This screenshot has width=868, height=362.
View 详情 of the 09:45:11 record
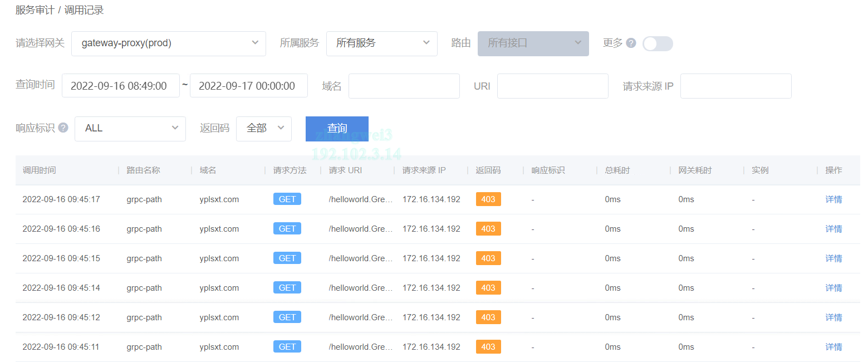pos(833,347)
